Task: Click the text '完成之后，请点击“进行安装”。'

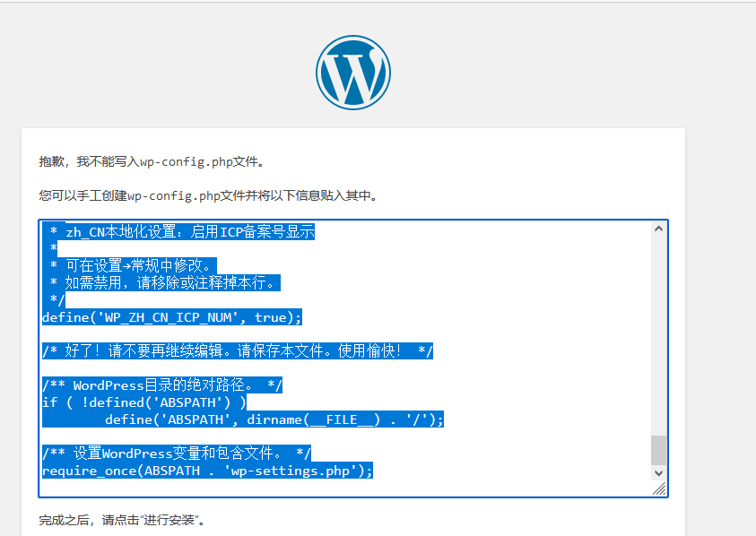Action: (122, 520)
